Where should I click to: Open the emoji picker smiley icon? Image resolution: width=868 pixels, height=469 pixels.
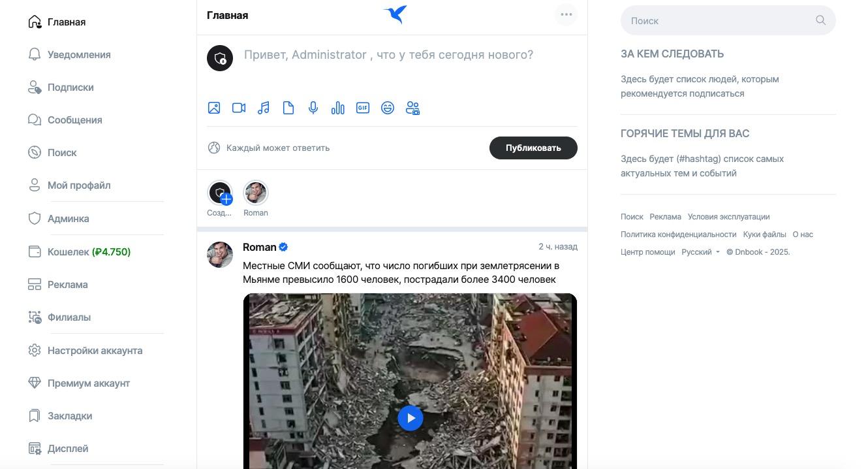388,108
